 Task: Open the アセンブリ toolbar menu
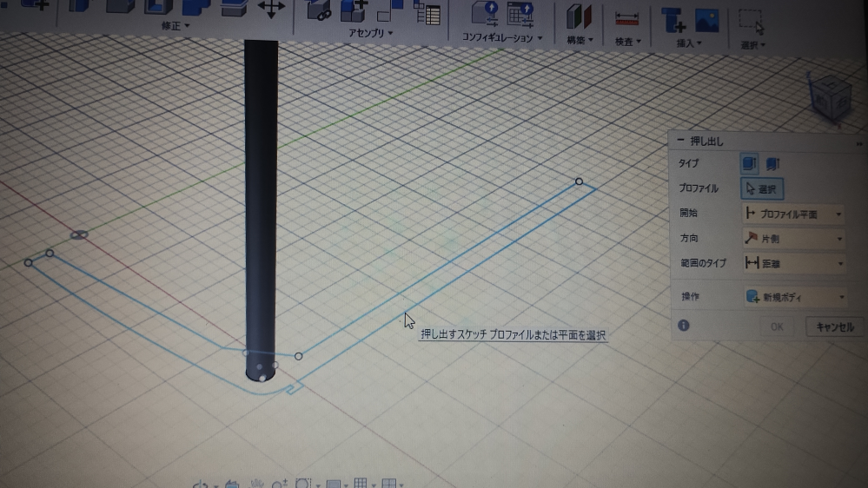tap(370, 33)
